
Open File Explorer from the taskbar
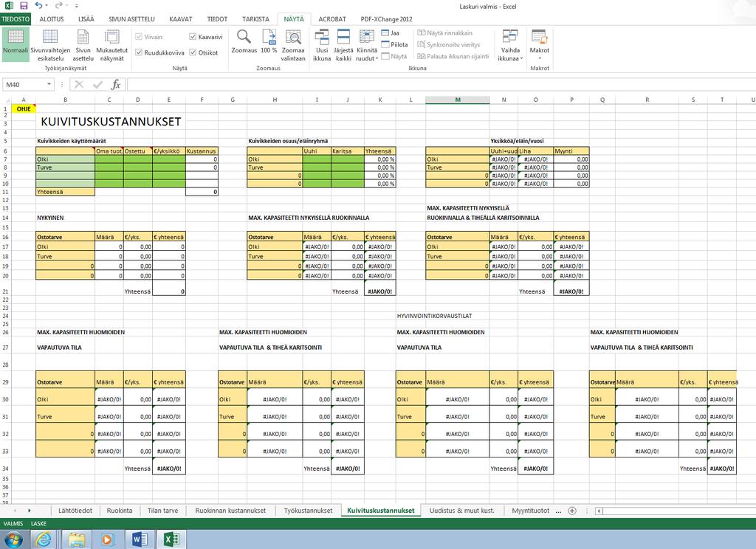(x=76, y=539)
